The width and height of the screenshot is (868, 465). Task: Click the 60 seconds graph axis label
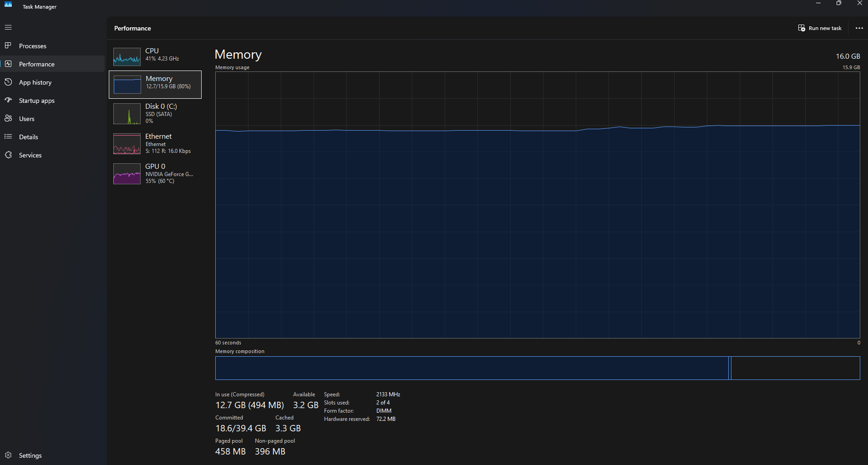click(x=228, y=343)
